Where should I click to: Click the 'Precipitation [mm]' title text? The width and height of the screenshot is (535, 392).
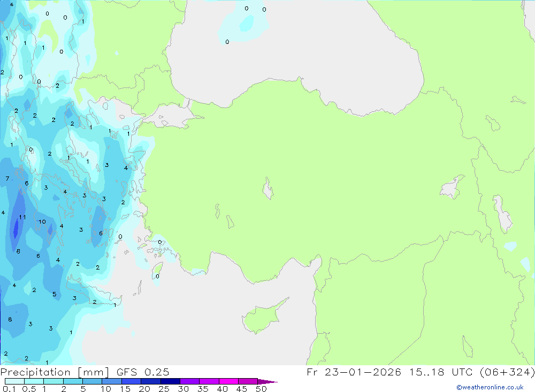tap(55, 372)
